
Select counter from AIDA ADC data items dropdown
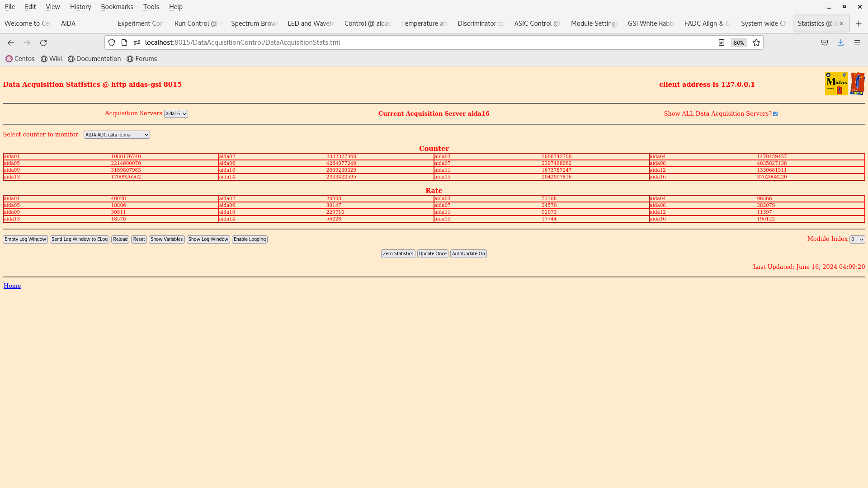click(116, 134)
